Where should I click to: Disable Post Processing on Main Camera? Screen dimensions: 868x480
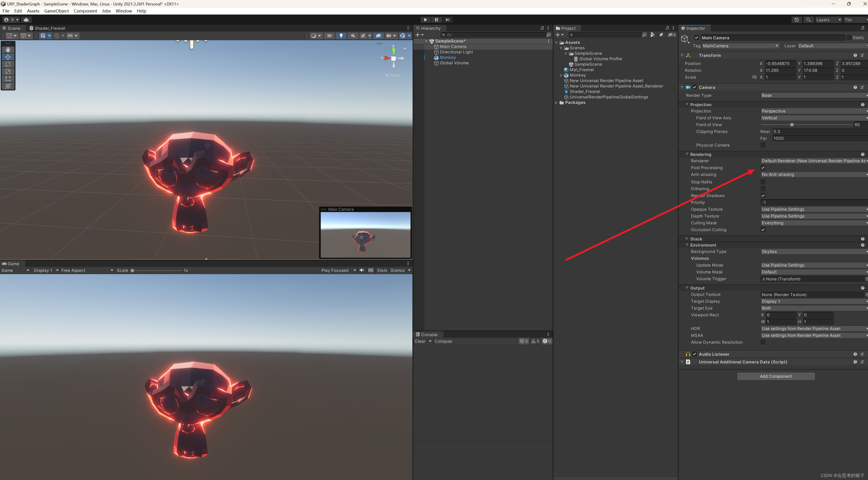point(763,167)
